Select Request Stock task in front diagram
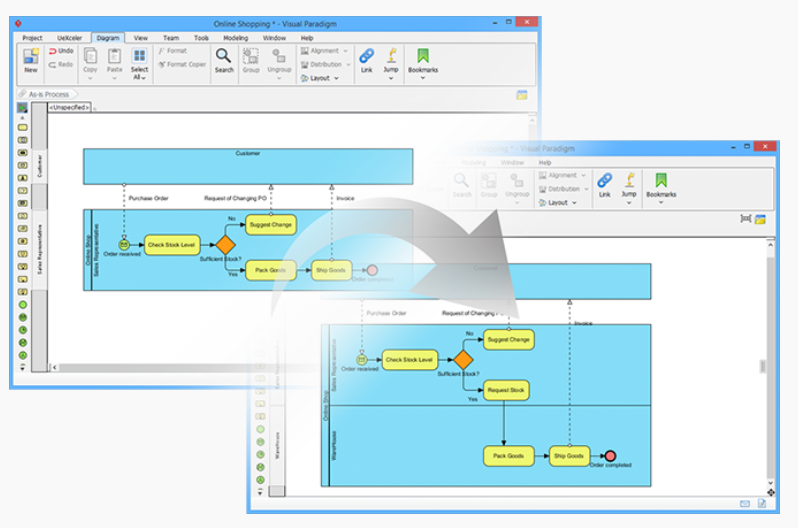The image size is (798, 528). click(x=506, y=391)
